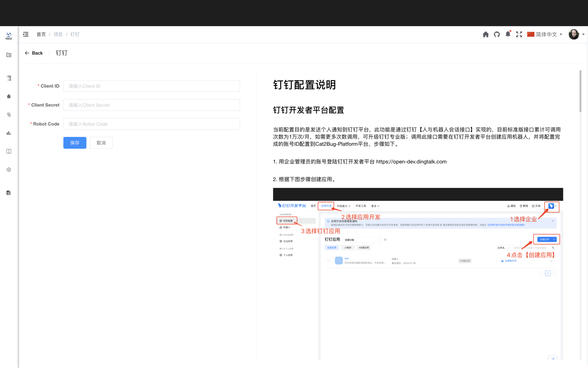588x368 pixels.
Task: Click the 钉钉 breadcrumb
Action: [75, 34]
